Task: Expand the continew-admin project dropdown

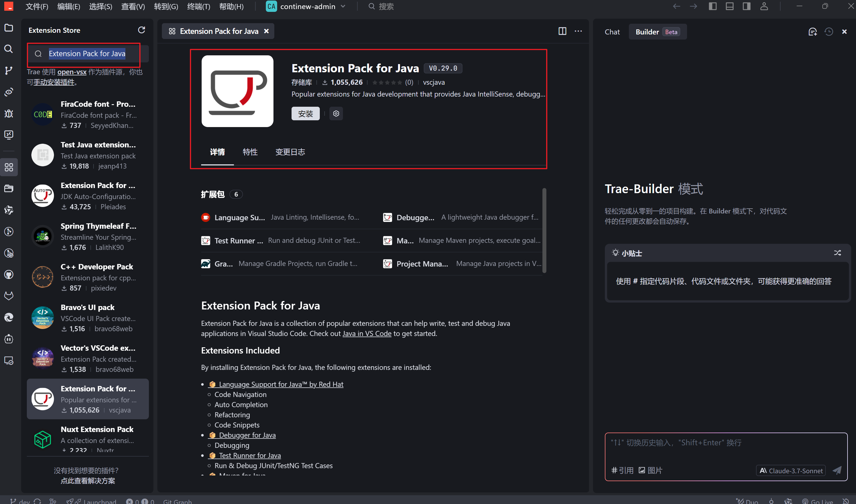Action: click(x=343, y=6)
